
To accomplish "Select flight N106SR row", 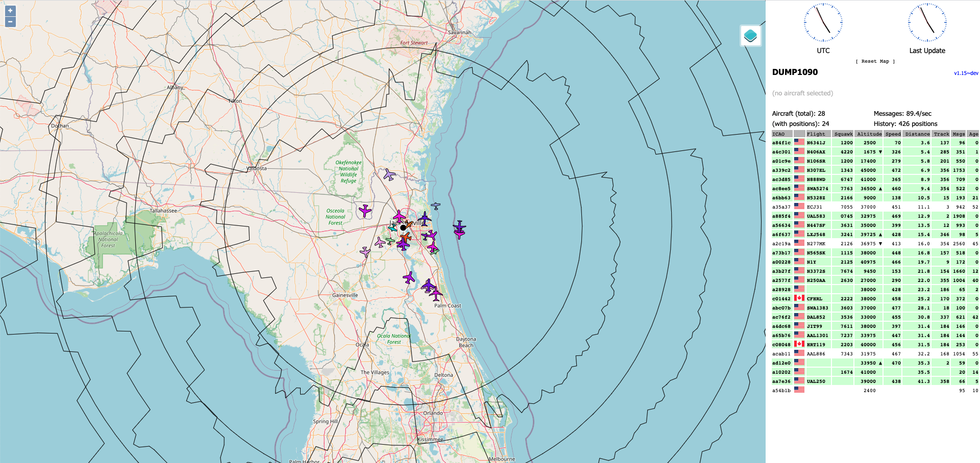I will point(875,161).
